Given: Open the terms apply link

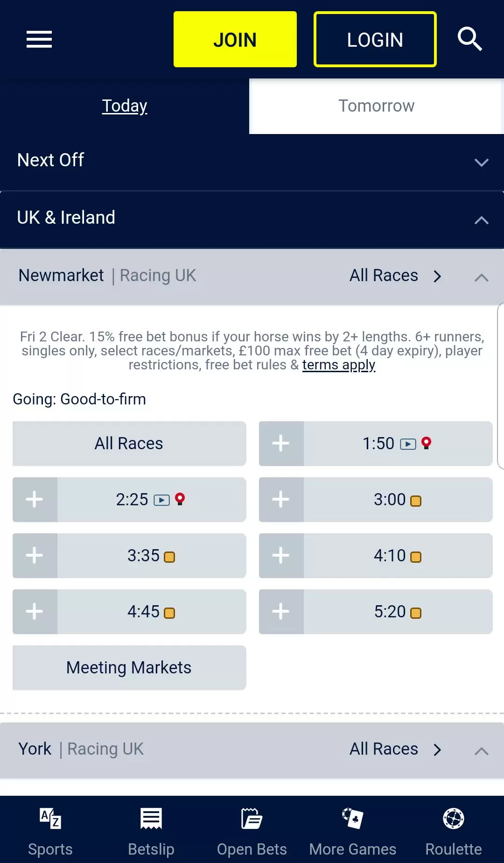Looking at the screenshot, I should click(x=339, y=365).
